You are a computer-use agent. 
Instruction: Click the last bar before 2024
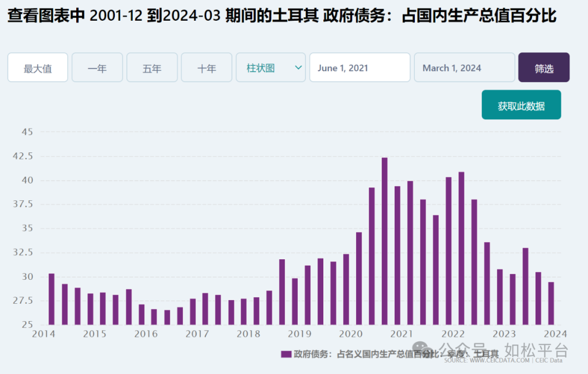click(x=551, y=303)
